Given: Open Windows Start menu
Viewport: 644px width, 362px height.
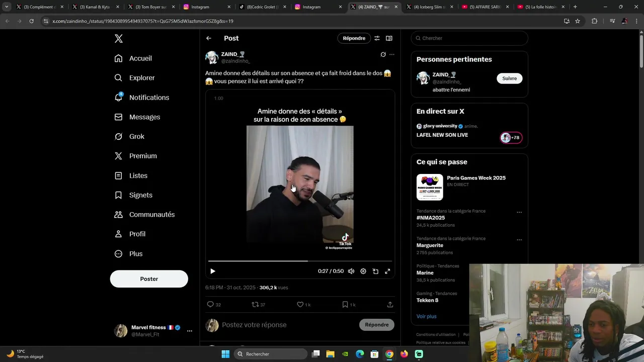Looking at the screenshot, I should tap(225, 354).
